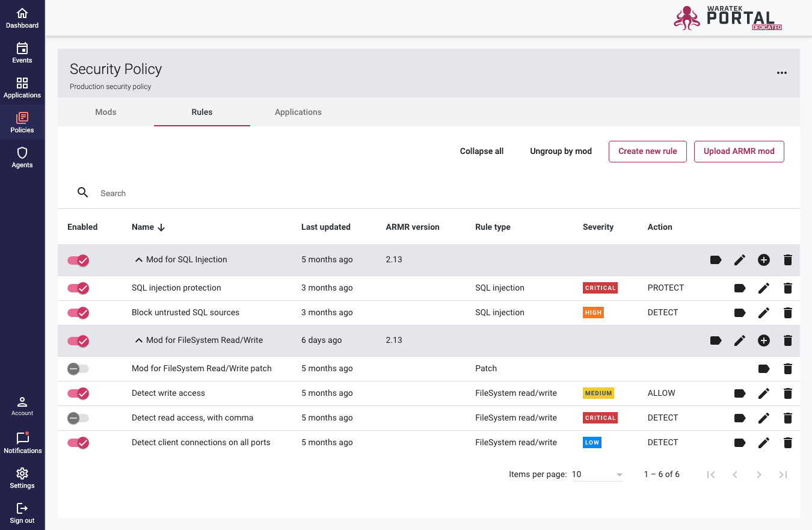Open the Security Policy three-dot menu
812x530 pixels.
[781, 73]
